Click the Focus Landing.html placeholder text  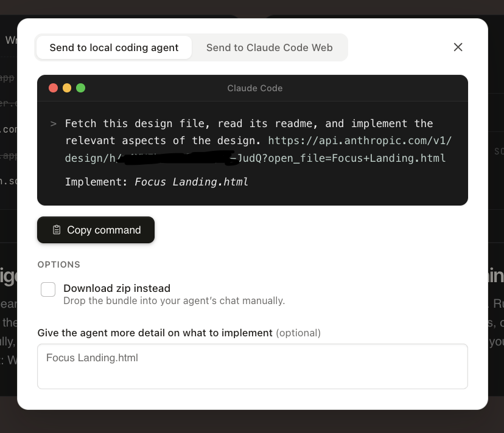coord(91,358)
